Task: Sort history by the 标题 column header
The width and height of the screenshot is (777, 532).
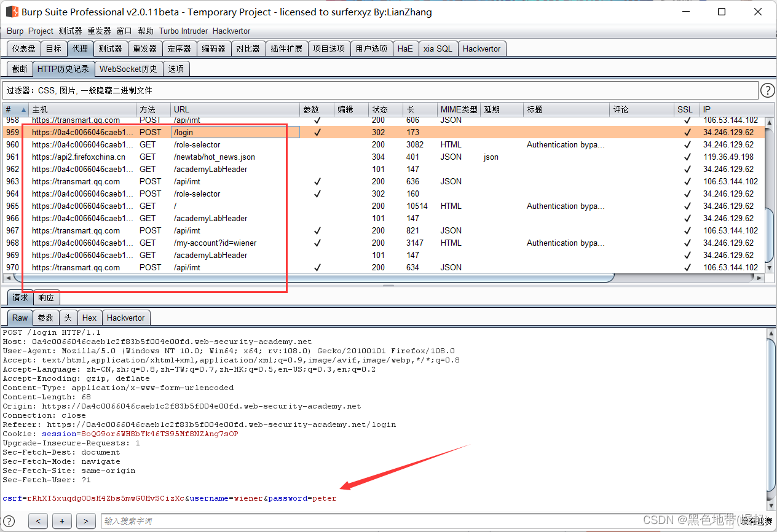Action: click(567, 109)
